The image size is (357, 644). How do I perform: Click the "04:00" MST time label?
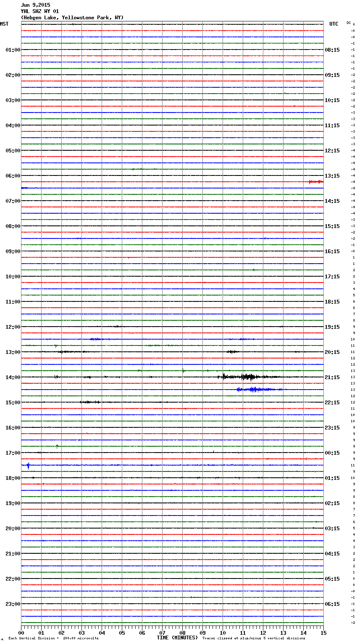click(x=13, y=126)
